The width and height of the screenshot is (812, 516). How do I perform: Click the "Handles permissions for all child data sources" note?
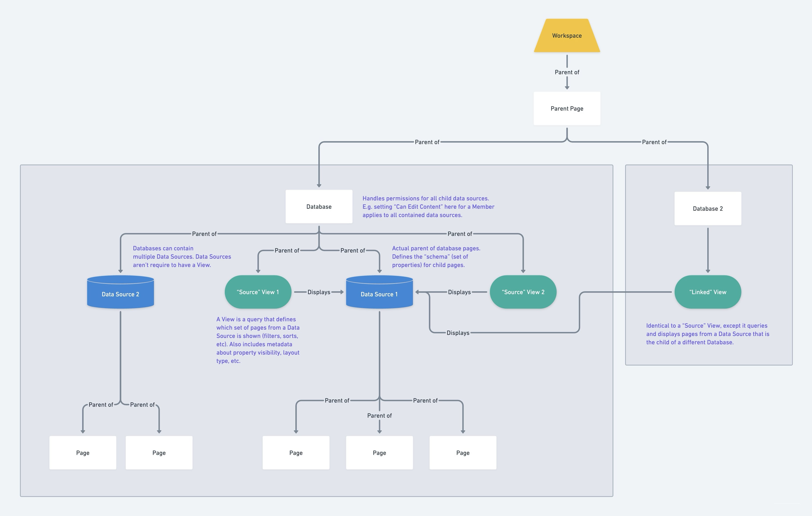pos(428,207)
